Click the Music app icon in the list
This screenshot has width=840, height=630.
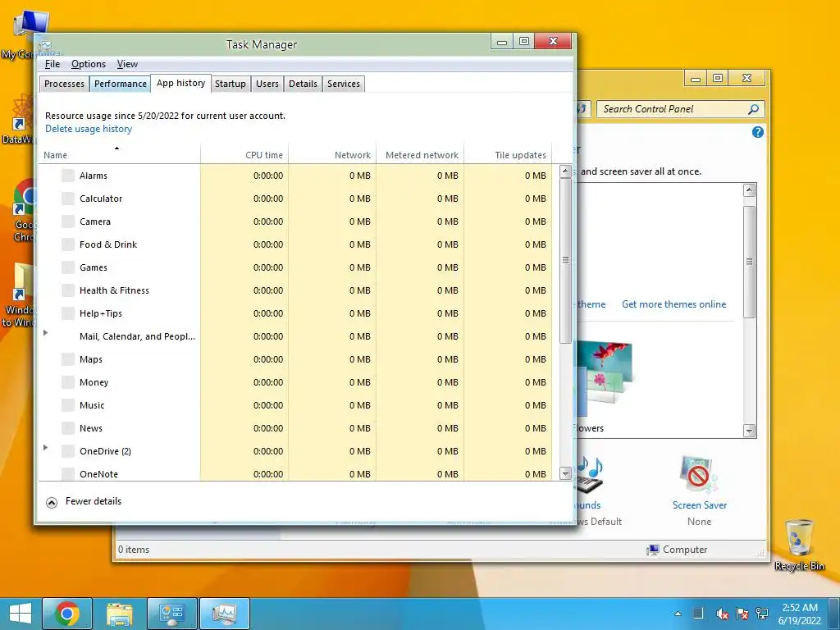(x=68, y=405)
